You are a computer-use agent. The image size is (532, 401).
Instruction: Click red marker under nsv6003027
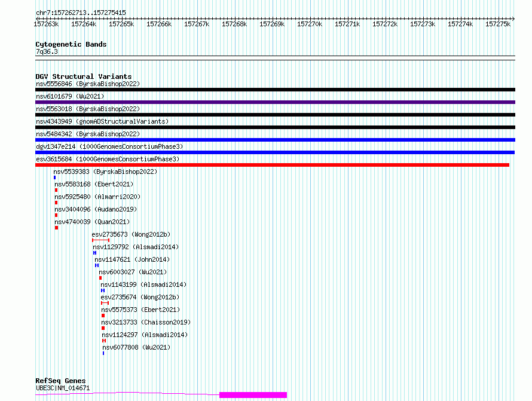tap(100, 278)
